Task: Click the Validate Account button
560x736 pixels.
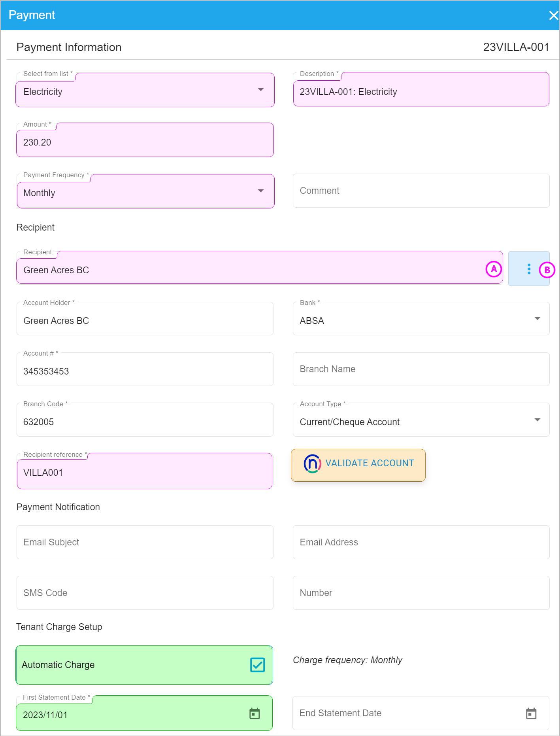Action: (x=358, y=465)
